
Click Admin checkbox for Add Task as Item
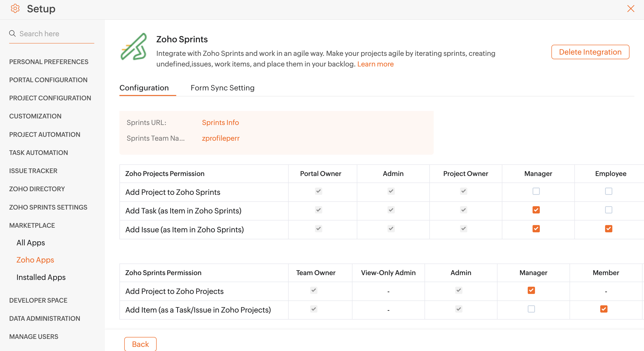tap(391, 210)
